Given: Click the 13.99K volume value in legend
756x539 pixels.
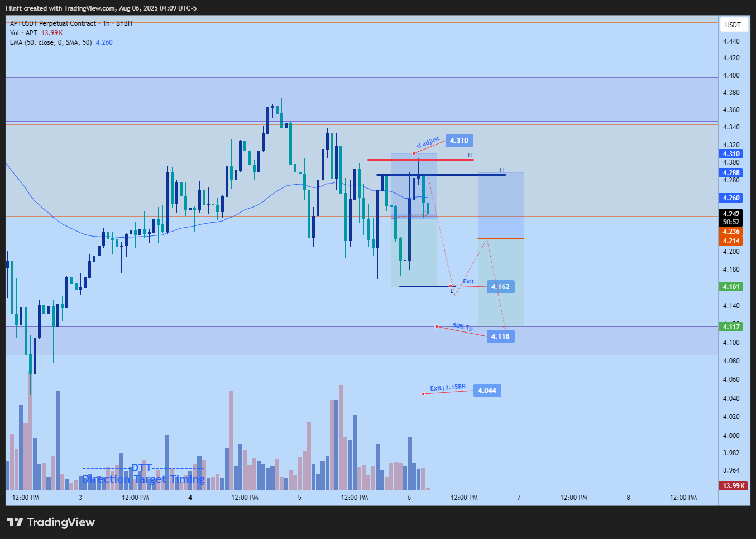Looking at the screenshot, I should [x=52, y=33].
